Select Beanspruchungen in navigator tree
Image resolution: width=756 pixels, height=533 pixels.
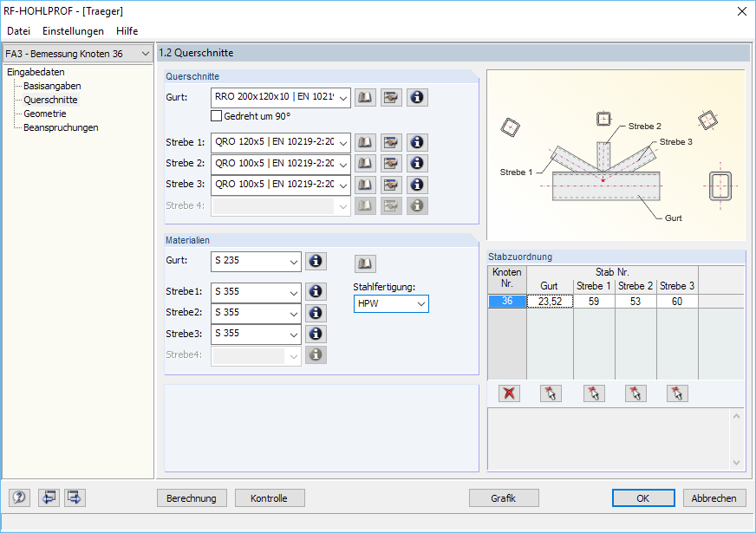[61, 127]
